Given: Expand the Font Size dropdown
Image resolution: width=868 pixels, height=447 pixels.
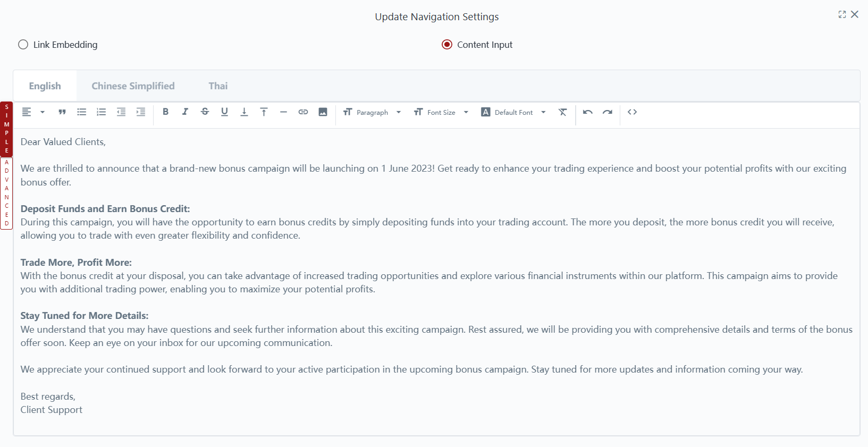Looking at the screenshot, I should [x=441, y=112].
